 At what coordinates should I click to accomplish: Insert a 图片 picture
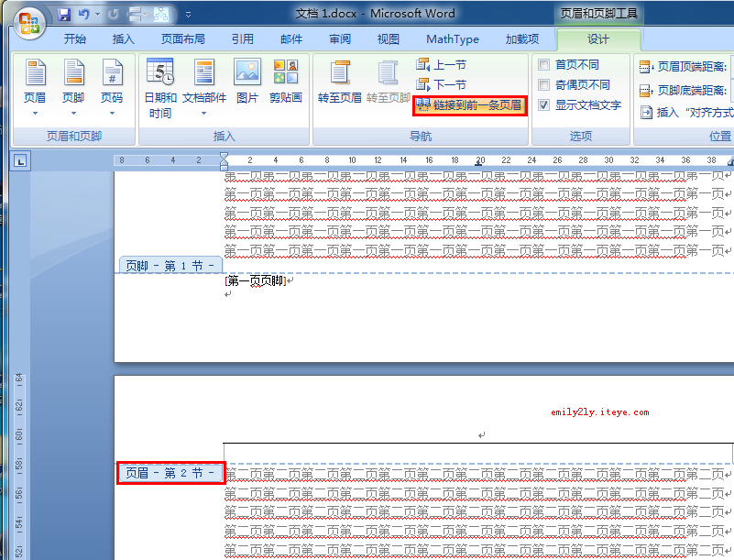tap(247, 82)
